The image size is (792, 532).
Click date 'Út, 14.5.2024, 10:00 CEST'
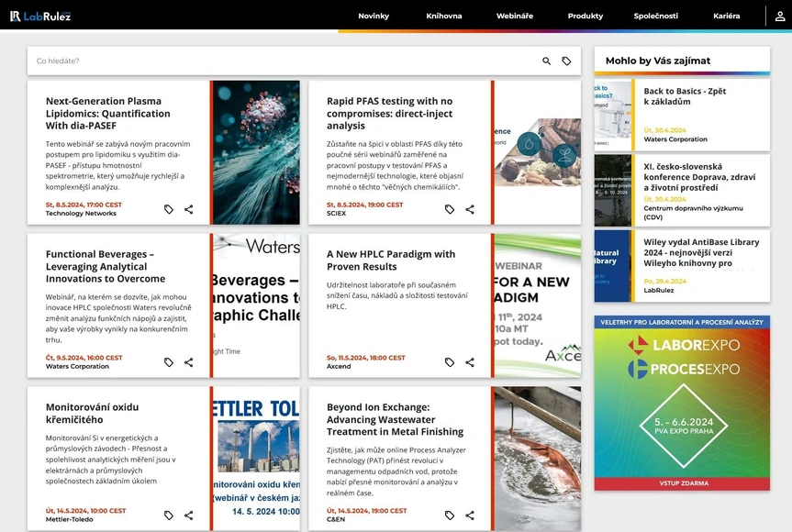coord(86,511)
